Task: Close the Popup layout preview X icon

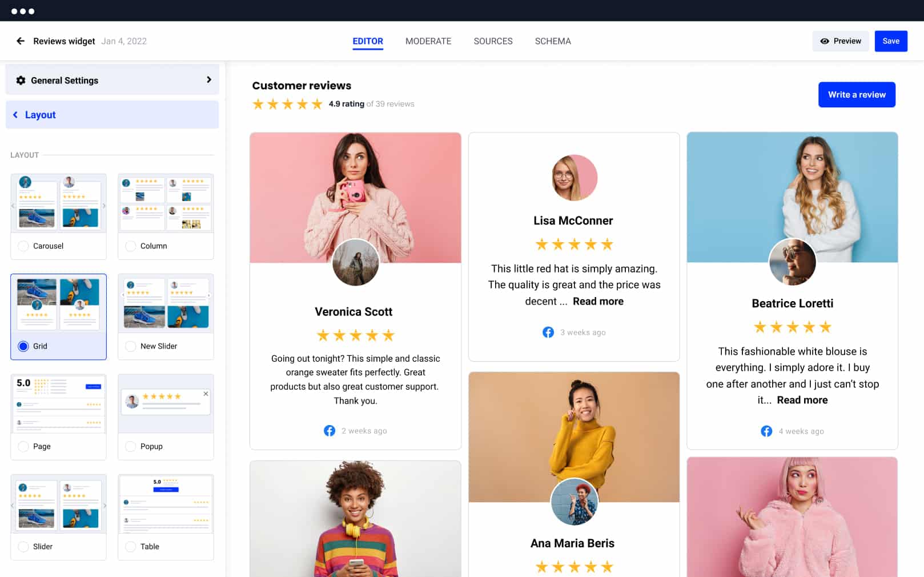Action: point(206,394)
